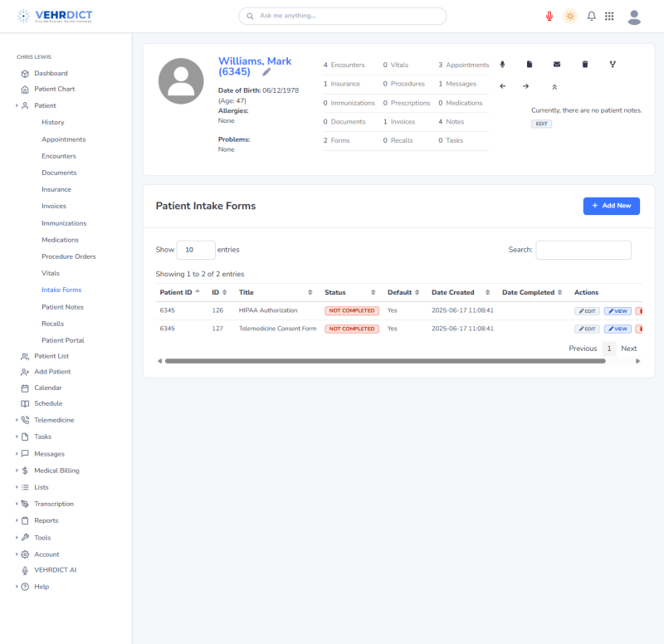Click the Search input field
The width and height of the screenshot is (664, 644).
click(x=583, y=250)
